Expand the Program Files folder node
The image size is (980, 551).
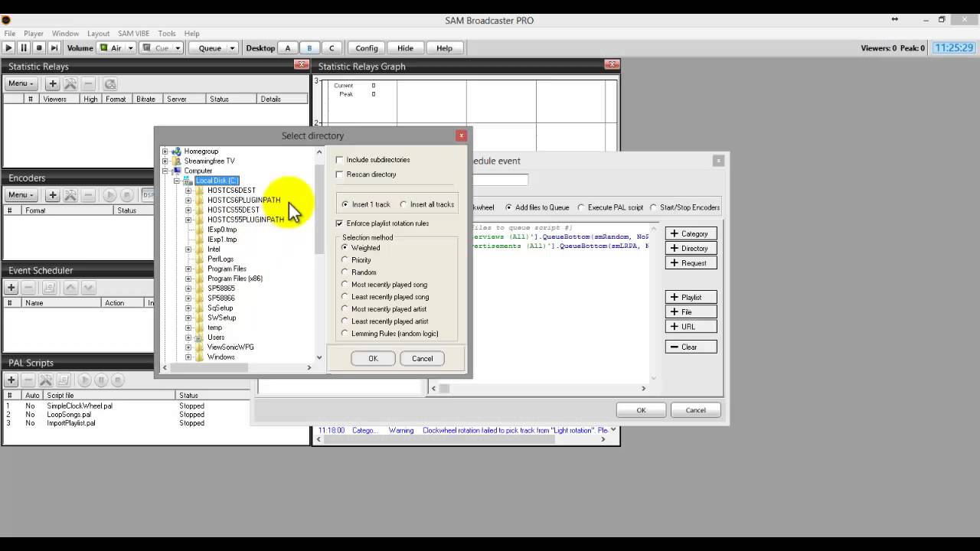pos(188,269)
